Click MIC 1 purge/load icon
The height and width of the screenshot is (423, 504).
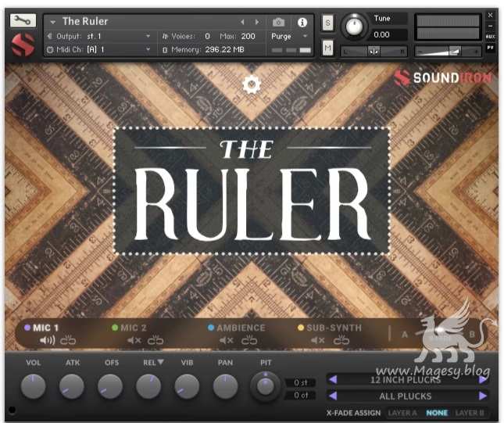tap(68, 340)
